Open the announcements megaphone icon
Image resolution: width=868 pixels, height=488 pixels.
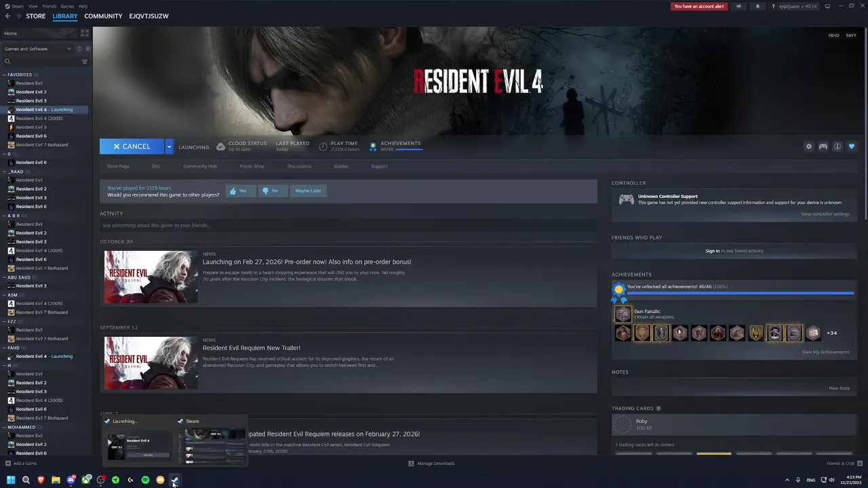point(738,6)
